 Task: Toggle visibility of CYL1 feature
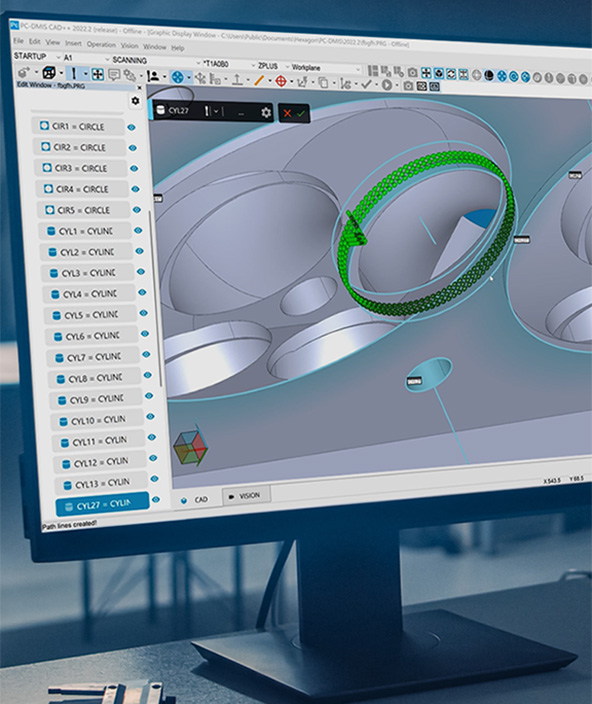point(138,230)
